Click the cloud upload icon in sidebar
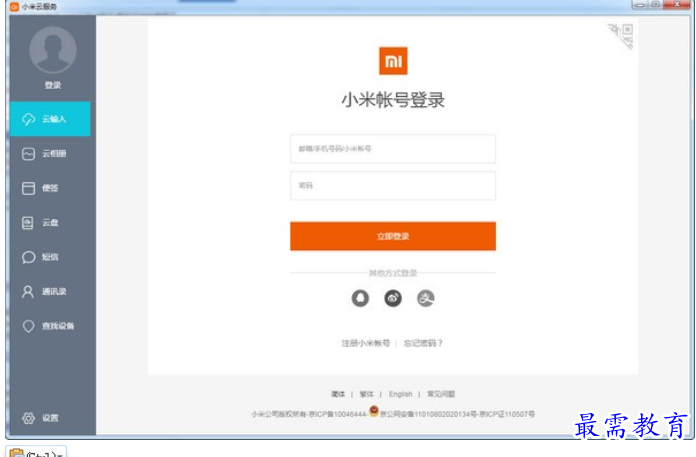This screenshot has height=457, width=696. click(x=28, y=119)
